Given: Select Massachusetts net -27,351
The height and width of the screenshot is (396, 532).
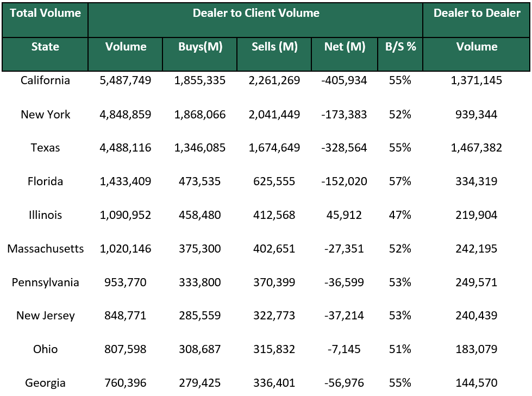Looking at the screenshot, I should [344, 248].
